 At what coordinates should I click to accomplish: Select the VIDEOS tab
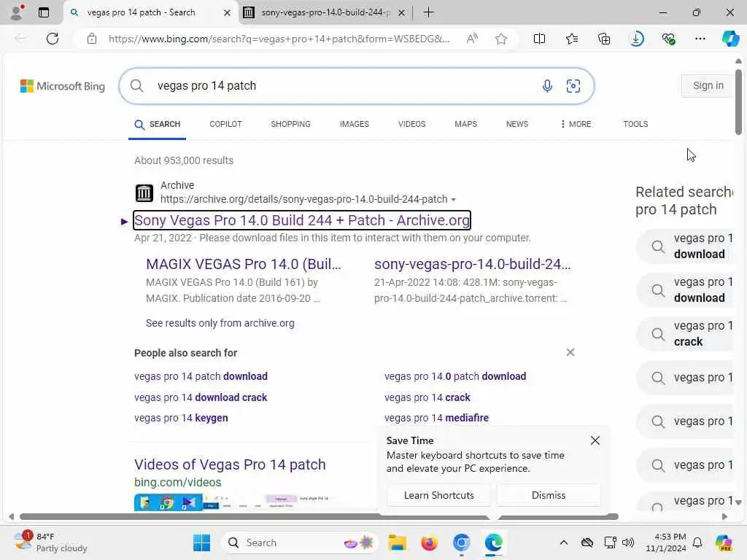click(x=411, y=124)
